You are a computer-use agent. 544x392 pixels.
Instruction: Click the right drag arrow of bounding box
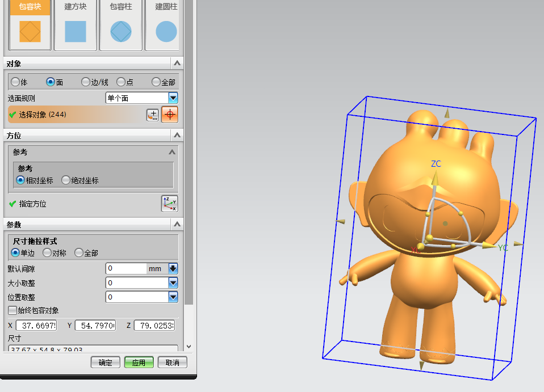[x=518, y=244]
